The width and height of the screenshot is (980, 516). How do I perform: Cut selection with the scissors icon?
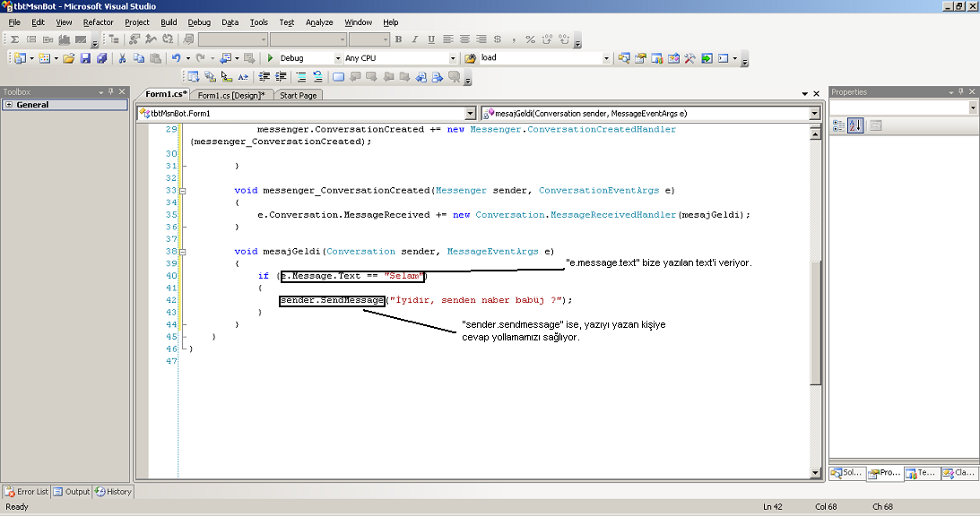[123, 58]
